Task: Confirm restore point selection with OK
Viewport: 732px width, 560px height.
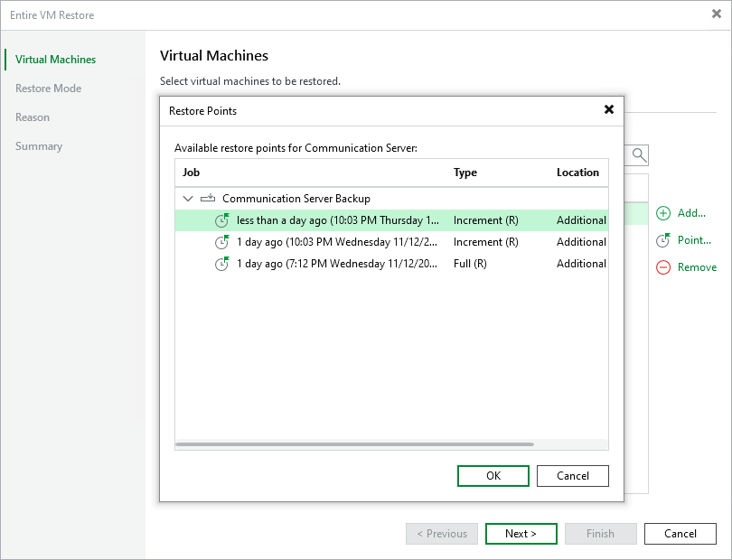Action: coord(493,475)
